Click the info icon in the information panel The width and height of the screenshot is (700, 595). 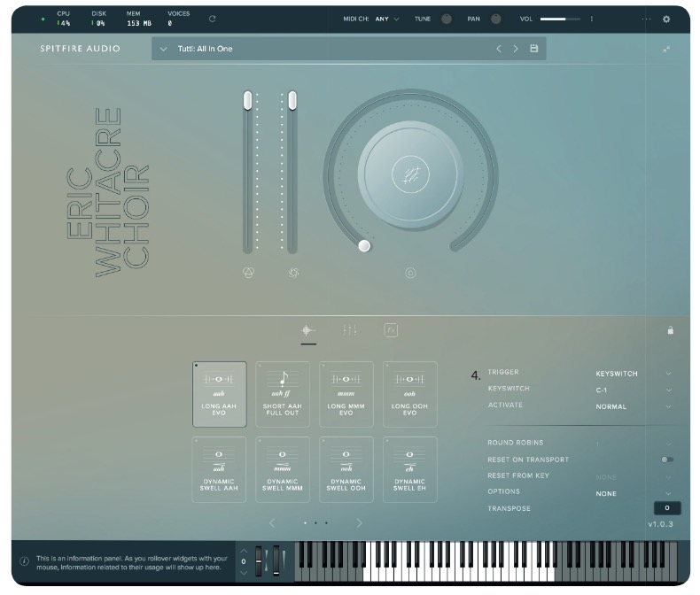pyautogui.click(x=25, y=561)
